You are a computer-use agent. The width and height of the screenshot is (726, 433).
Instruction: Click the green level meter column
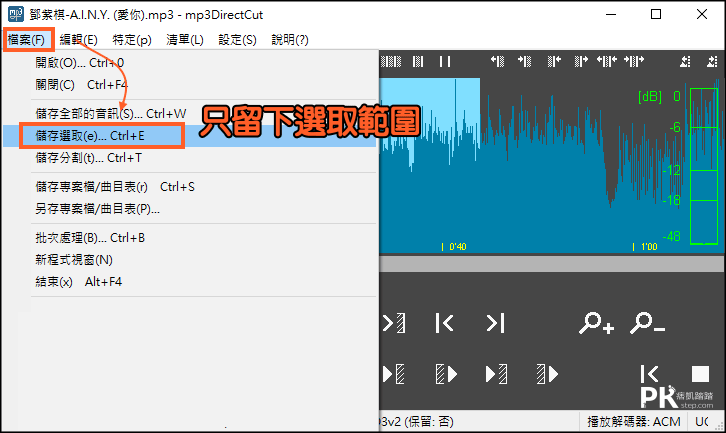tap(704, 166)
